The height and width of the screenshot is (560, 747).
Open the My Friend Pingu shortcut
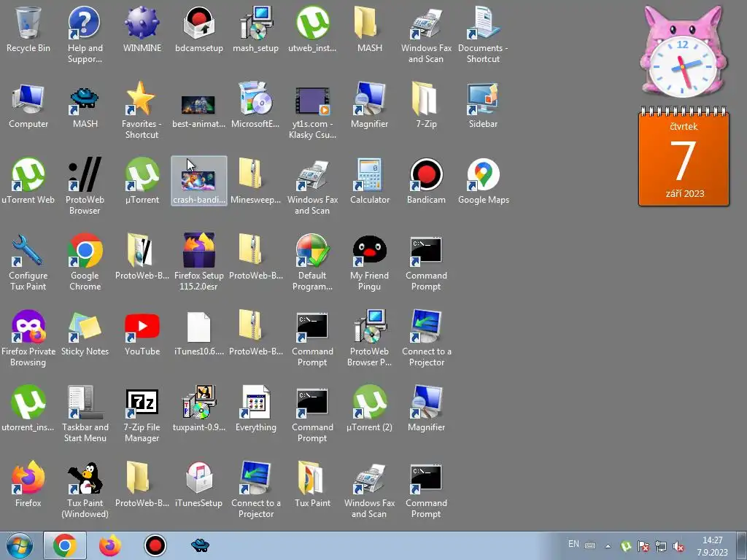point(369,261)
